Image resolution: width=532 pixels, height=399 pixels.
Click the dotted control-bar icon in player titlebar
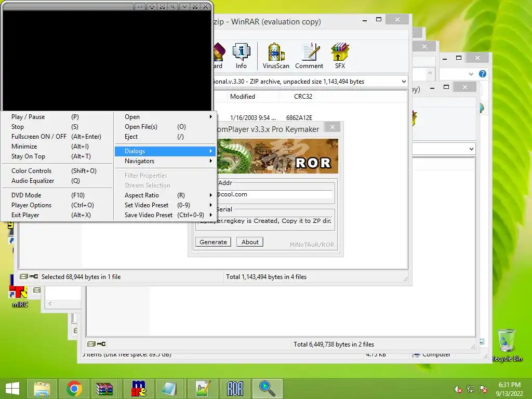click(x=140, y=6)
